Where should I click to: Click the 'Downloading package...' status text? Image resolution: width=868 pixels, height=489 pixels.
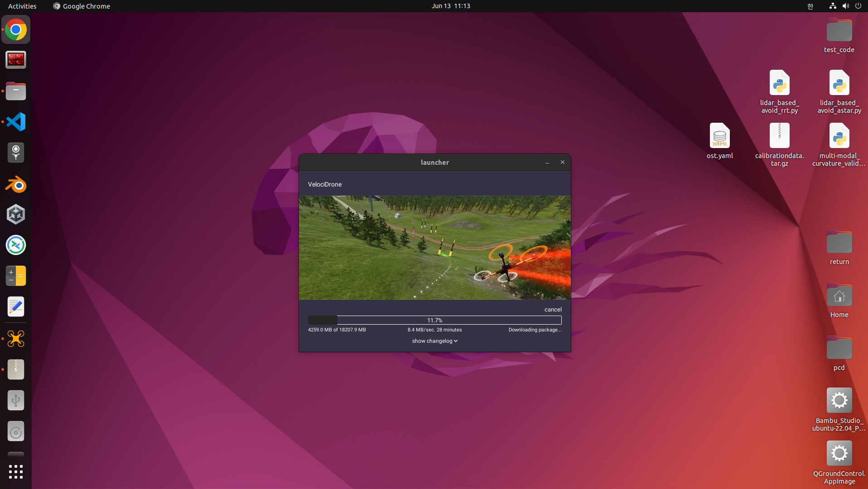tap(535, 330)
